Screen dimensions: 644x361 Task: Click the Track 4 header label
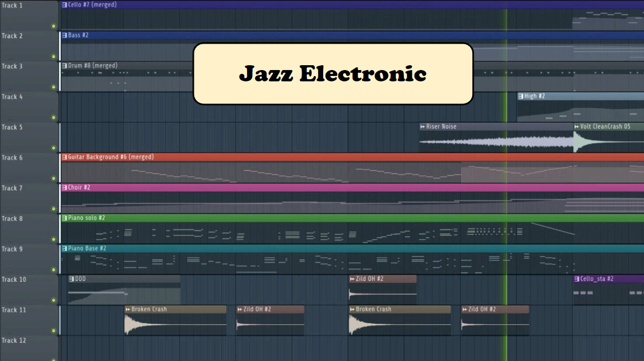pyautogui.click(x=12, y=96)
